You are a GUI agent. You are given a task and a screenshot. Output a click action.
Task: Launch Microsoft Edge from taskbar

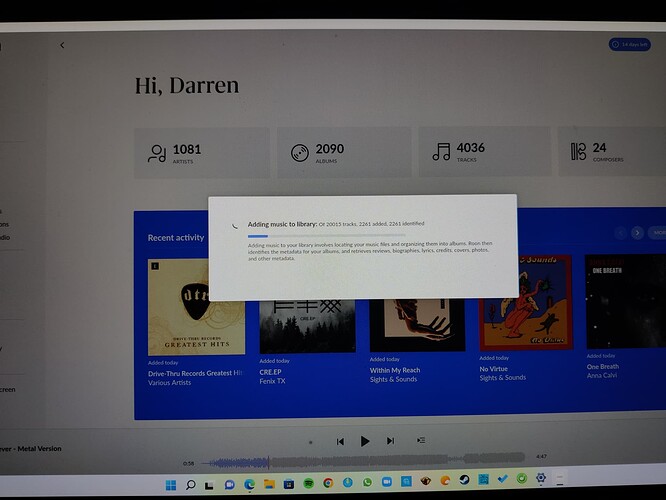coord(249,484)
